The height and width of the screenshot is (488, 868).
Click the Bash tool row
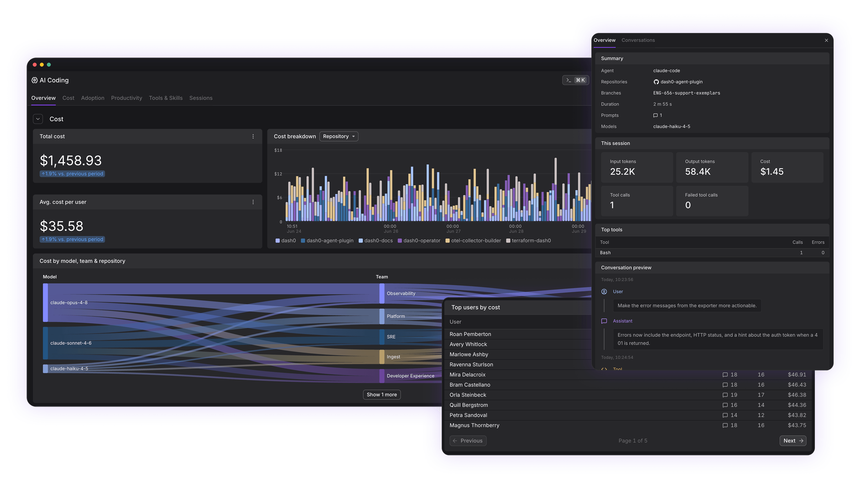(x=712, y=253)
